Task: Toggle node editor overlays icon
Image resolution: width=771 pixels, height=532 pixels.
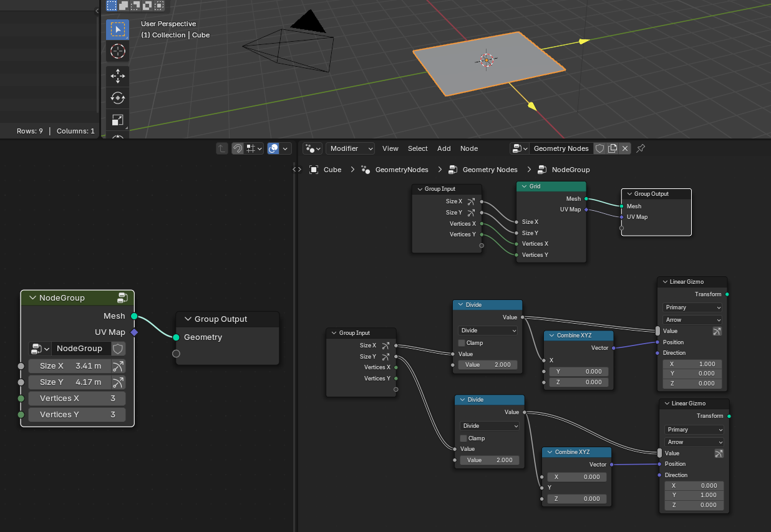Action: (273, 148)
